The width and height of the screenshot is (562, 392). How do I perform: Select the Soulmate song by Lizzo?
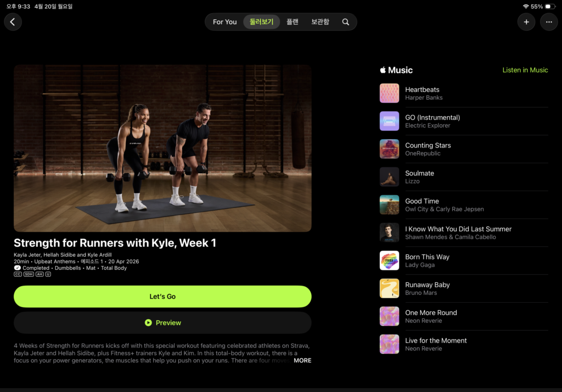pos(419,177)
